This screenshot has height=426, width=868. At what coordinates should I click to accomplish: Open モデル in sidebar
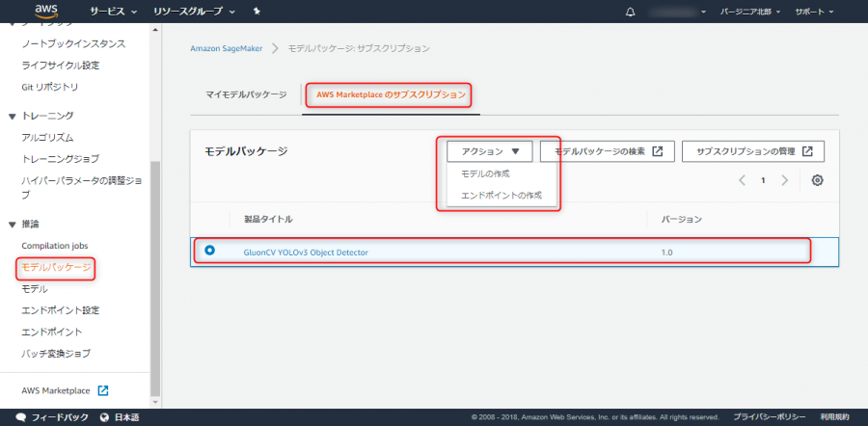pos(35,289)
